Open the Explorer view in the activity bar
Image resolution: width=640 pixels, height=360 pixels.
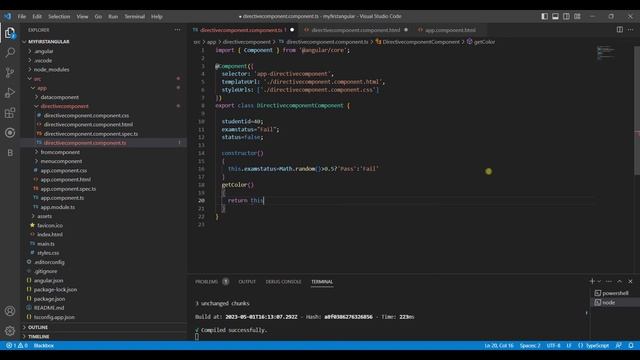pyautogui.click(x=10, y=33)
